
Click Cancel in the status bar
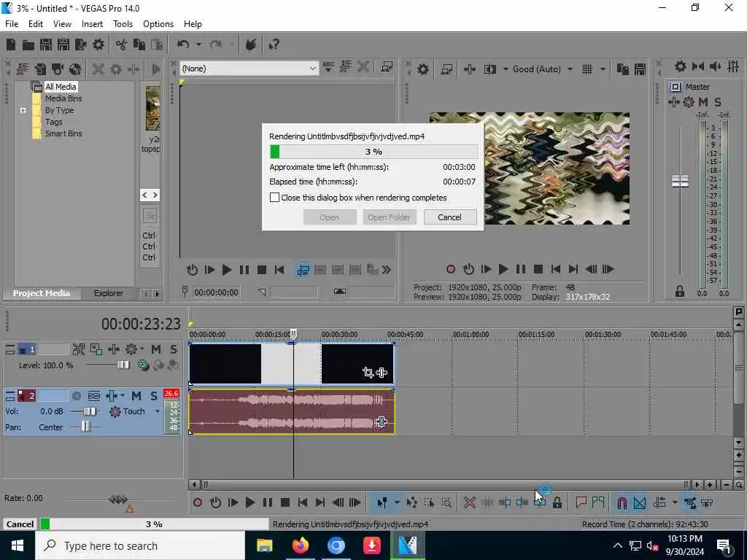point(20,524)
